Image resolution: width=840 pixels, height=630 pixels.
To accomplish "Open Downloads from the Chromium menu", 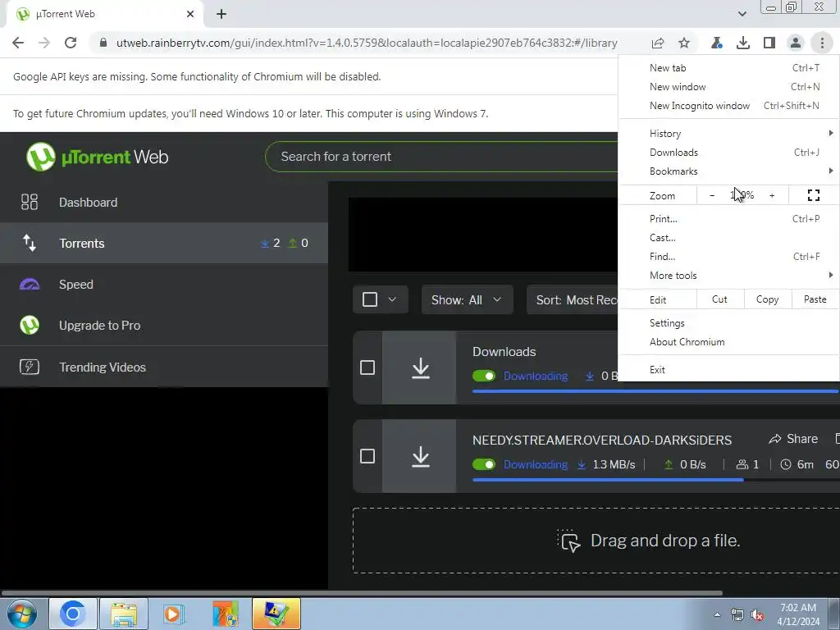I will [729, 153].
